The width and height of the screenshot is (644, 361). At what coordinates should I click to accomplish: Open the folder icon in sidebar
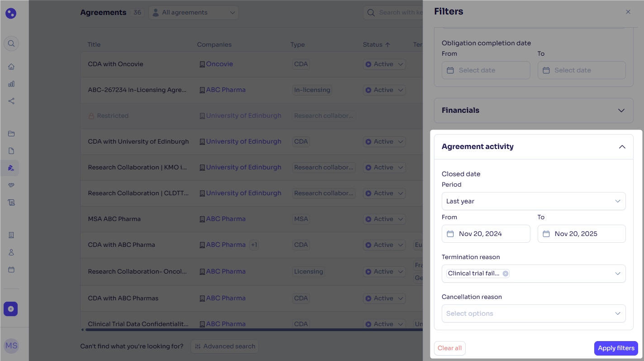pyautogui.click(x=11, y=134)
